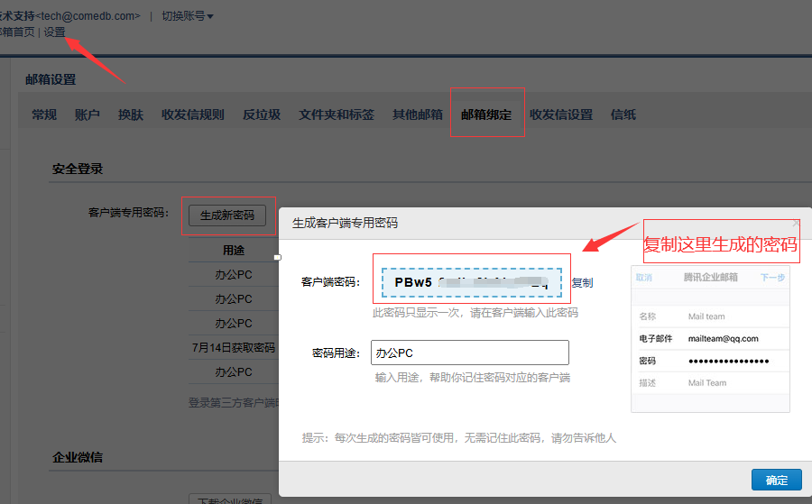The height and width of the screenshot is (504, 812).
Task: Select the 其他邮箱 tab
Action: coord(418,115)
